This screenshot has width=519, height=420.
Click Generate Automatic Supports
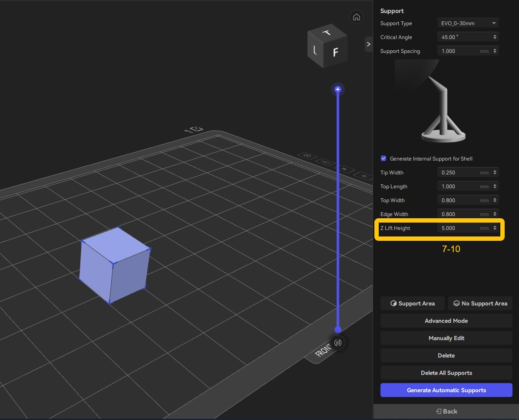446,390
